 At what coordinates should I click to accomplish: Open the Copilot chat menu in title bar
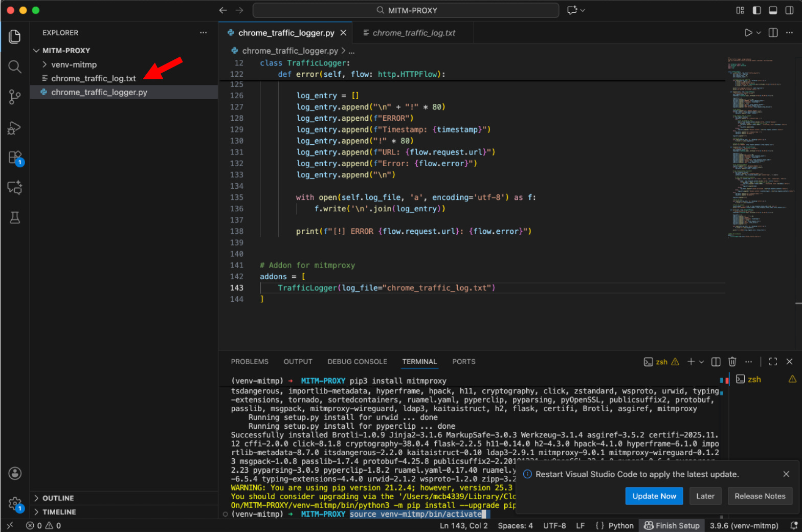(x=576, y=10)
